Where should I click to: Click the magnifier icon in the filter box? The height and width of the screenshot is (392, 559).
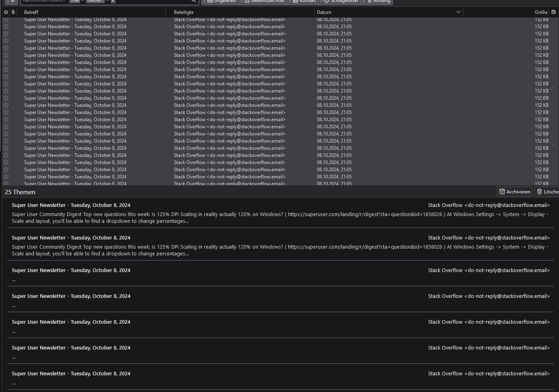click(x=194, y=1)
